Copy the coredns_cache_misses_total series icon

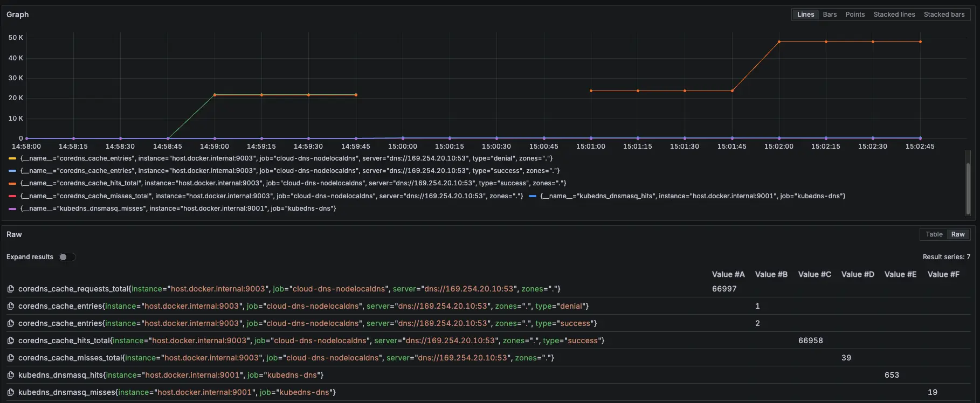coord(10,358)
